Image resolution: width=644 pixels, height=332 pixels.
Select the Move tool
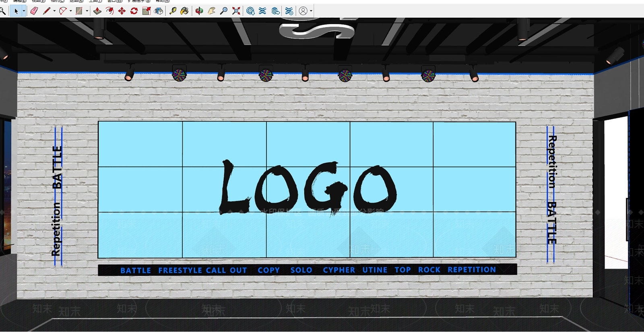122,11
